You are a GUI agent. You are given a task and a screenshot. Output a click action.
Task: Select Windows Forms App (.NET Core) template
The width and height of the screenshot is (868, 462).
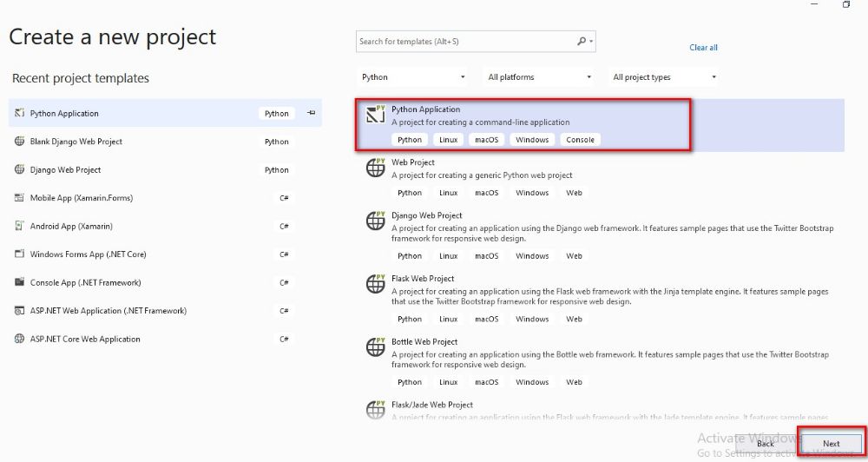[x=165, y=254]
